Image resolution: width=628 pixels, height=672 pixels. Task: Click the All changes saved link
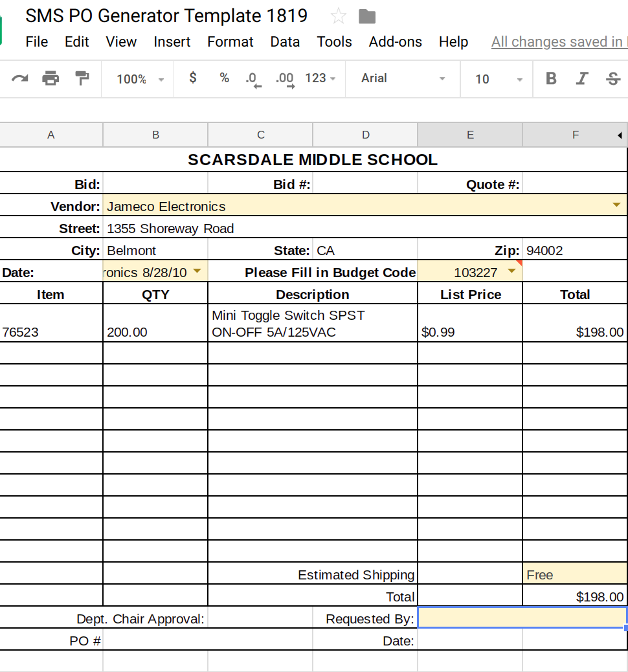click(559, 42)
